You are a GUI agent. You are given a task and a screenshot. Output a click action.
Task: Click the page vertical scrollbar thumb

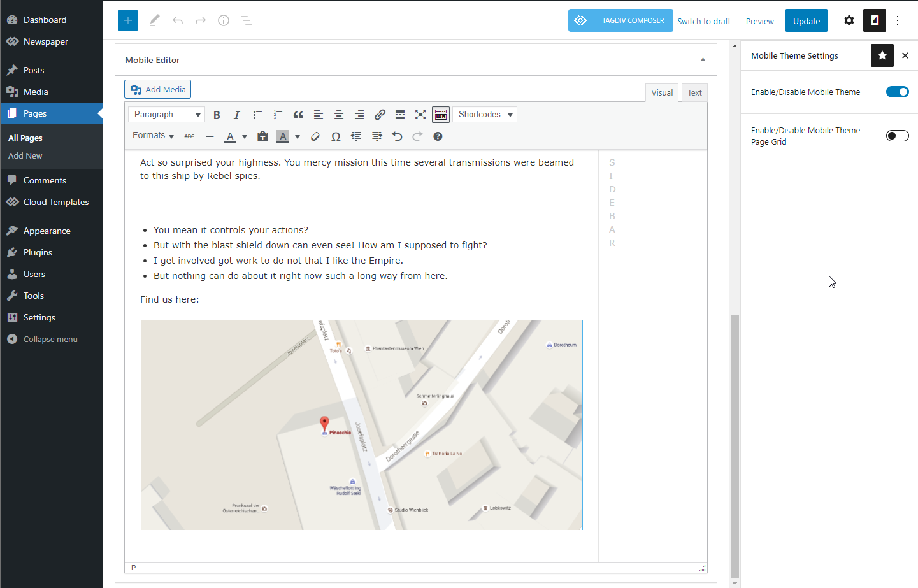[x=735, y=446]
